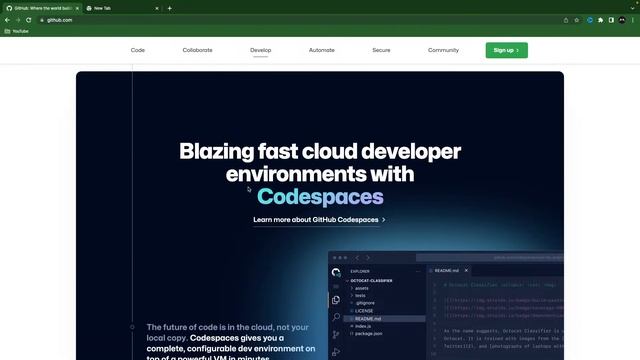Viewport: 640px width, 360px height.
Task: Close the GitHub browser tab
Action: (x=77, y=8)
